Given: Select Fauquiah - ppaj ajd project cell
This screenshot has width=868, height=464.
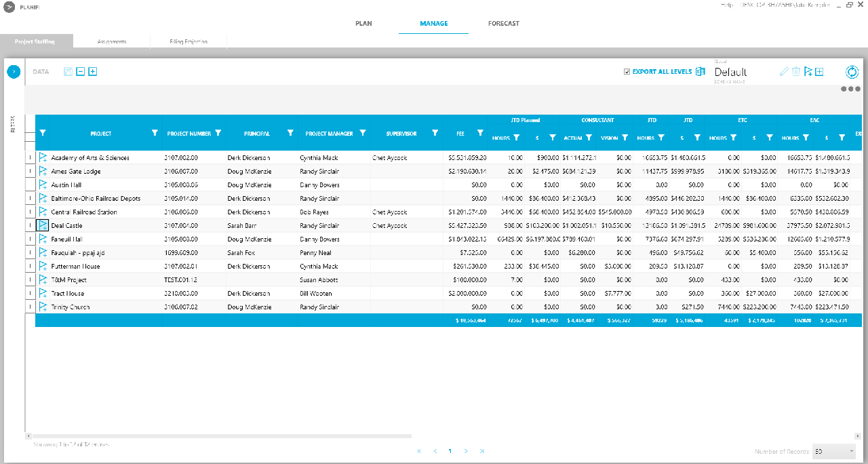Looking at the screenshot, I should coord(106,252).
